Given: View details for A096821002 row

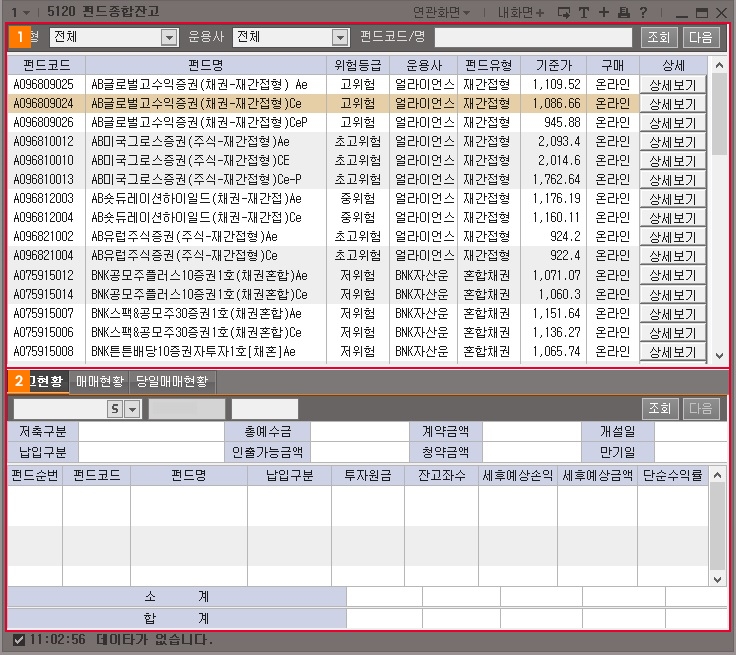Looking at the screenshot, I should 673,237.
